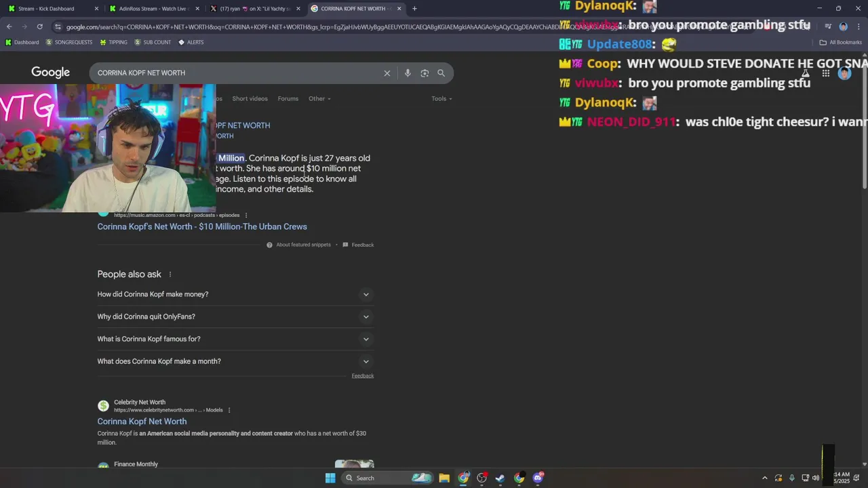
Task: Open People also ask options menu
Action: point(170,274)
